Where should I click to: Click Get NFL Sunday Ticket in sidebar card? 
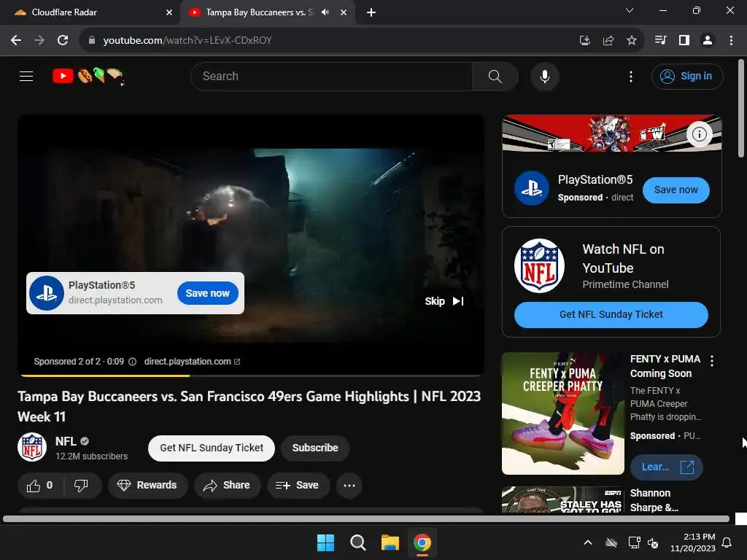pyautogui.click(x=611, y=315)
